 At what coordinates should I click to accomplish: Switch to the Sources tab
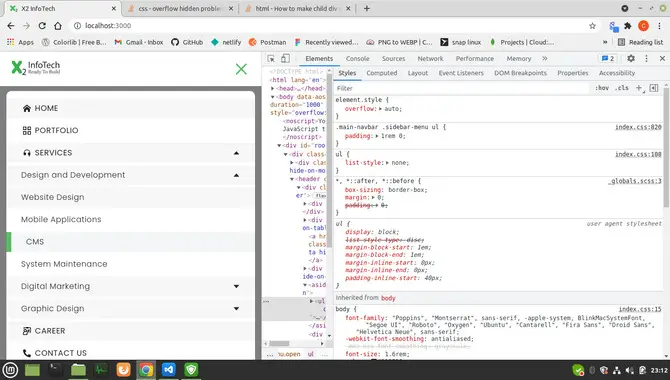(x=393, y=59)
